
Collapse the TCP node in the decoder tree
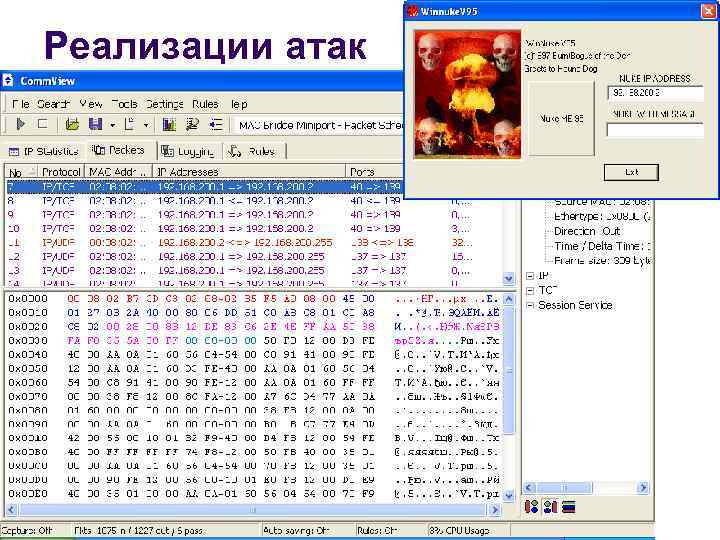(x=529, y=291)
